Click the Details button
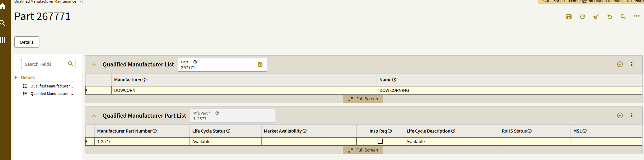Image resolution: width=644 pixels, height=160 pixels. click(27, 42)
